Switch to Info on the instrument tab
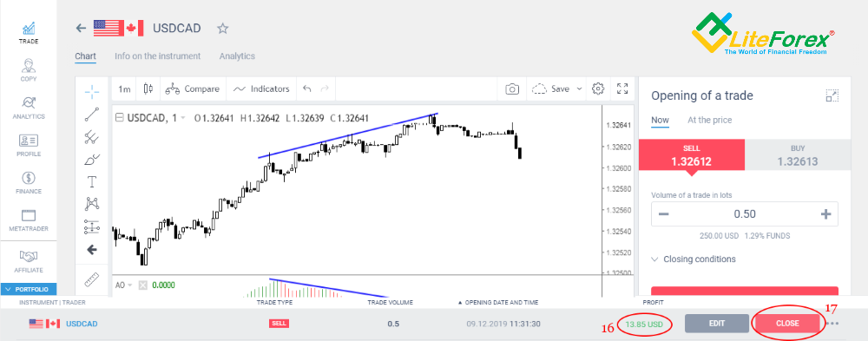 (x=158, y=56)
